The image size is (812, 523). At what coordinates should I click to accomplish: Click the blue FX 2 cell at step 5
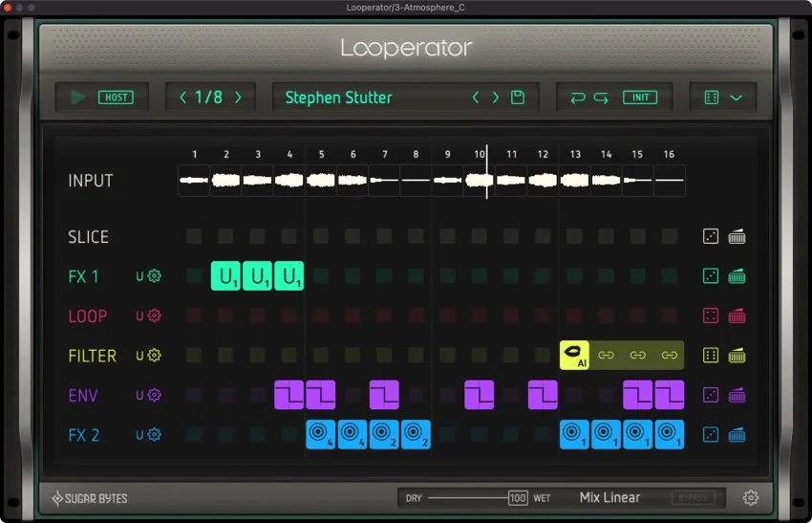pyautogui.click(x=321, y=434)
